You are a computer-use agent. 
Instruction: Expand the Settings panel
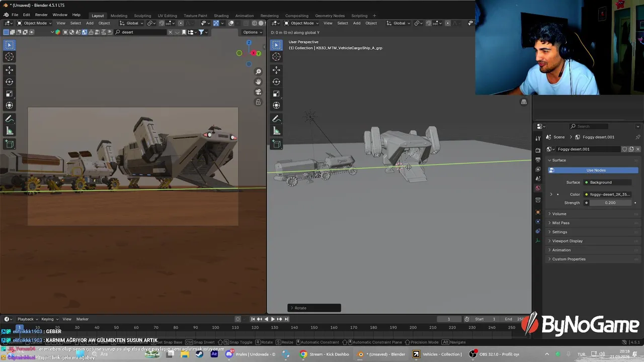click(559, 232)
